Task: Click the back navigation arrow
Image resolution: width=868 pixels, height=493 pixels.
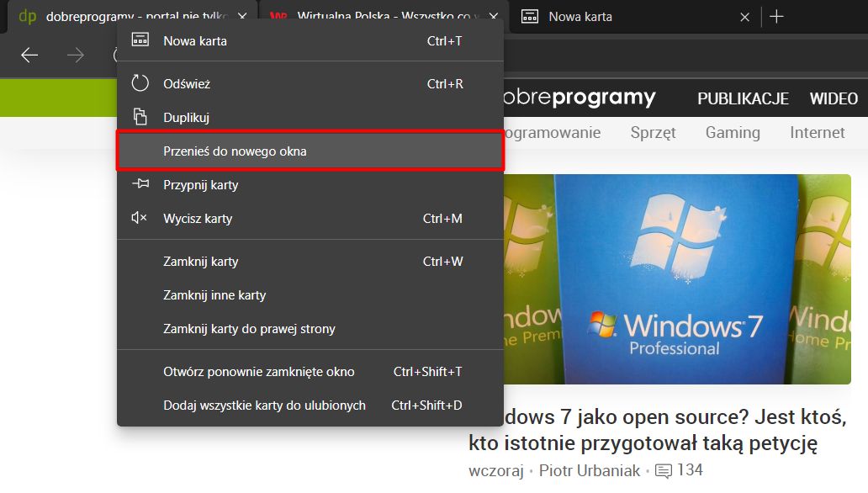Action: pyautogui.click(x=29, y=55)
